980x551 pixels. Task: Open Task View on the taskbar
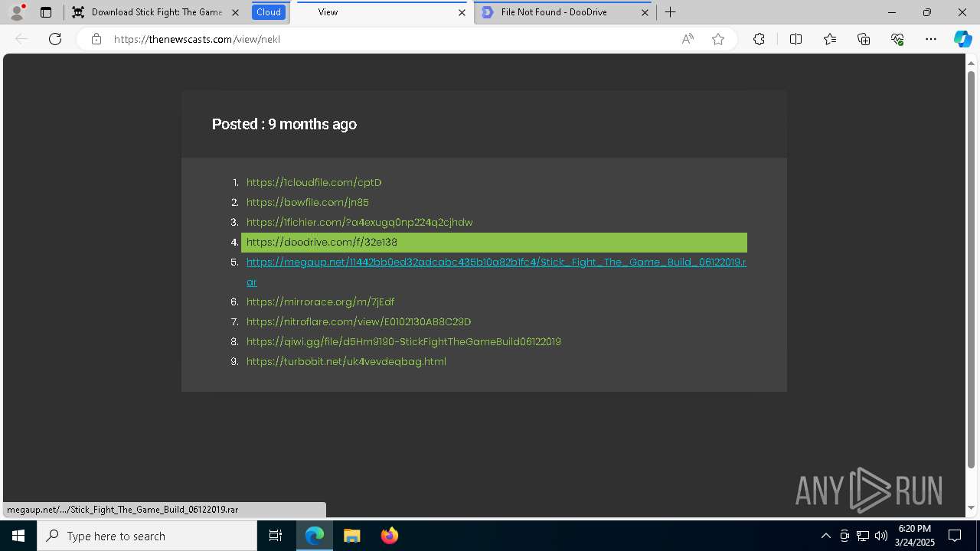click(276, 536)
